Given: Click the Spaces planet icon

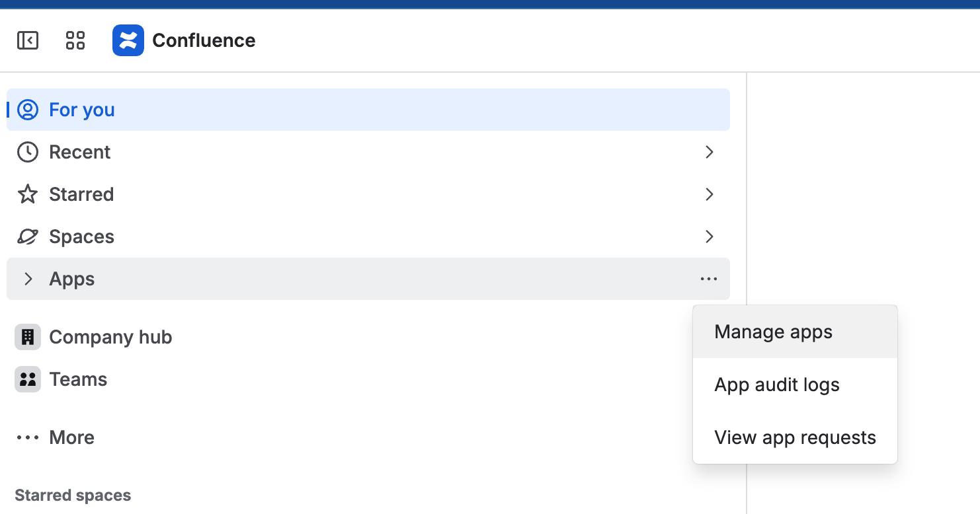Looking at the screenshot, I should pyautogui.click(x=28, y=237).
